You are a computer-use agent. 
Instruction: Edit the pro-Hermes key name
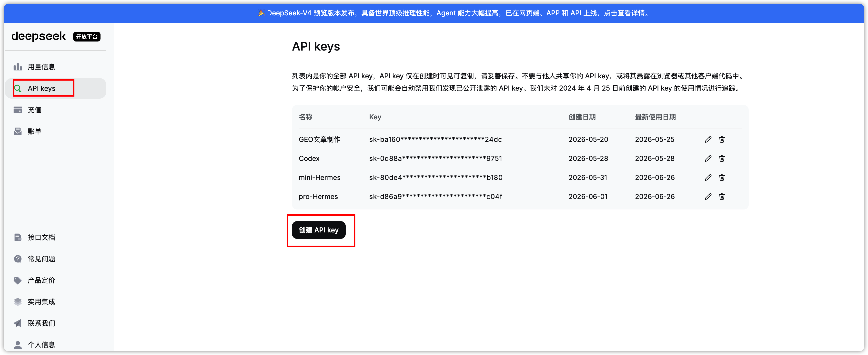click(x=708, y=197)
